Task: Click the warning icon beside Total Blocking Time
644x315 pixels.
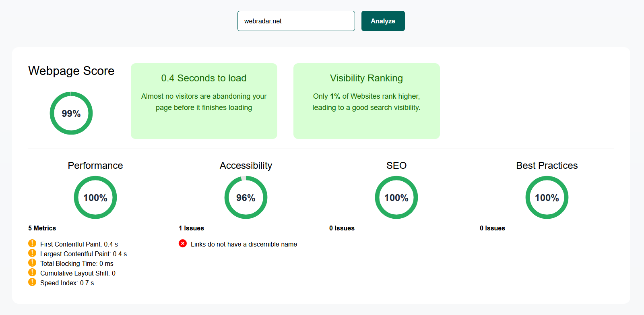Action: (x=32, y=263)
